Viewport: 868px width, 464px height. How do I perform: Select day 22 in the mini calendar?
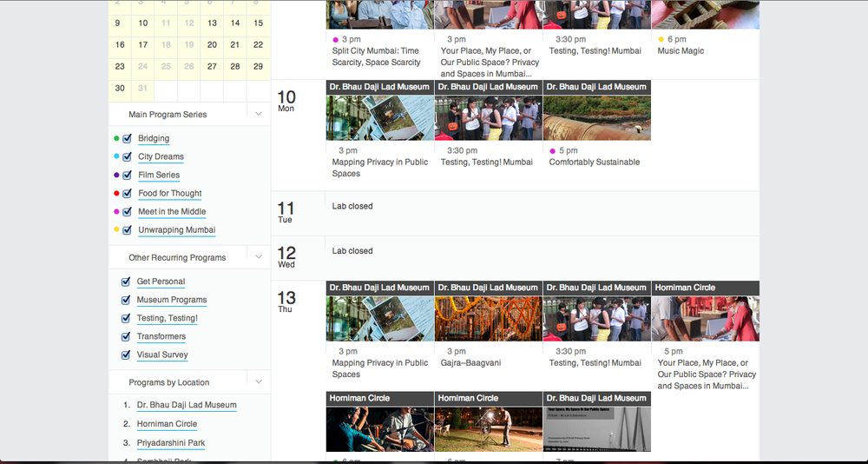[258, 45]
